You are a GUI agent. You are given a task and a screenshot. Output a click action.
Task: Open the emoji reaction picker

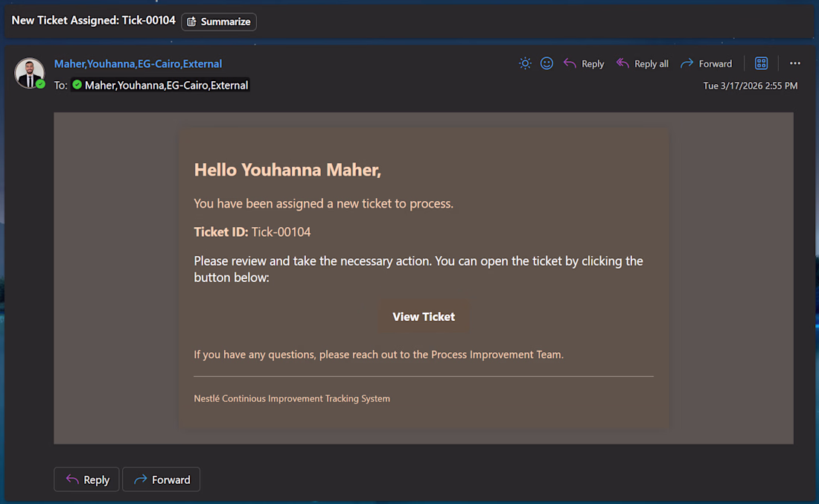(x=546, y=64)
